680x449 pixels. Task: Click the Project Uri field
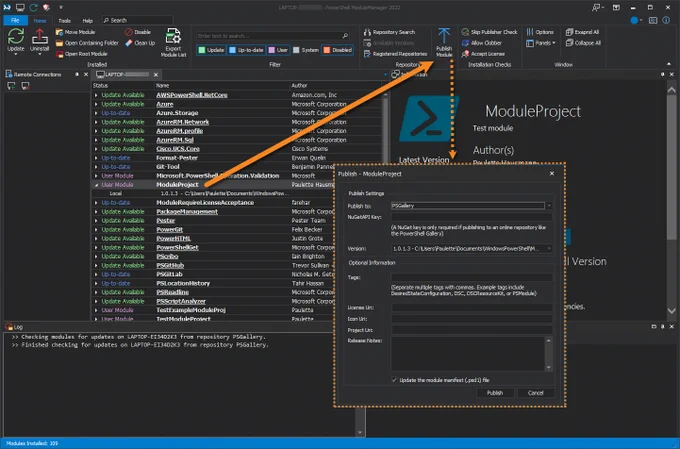click(472, 330)
